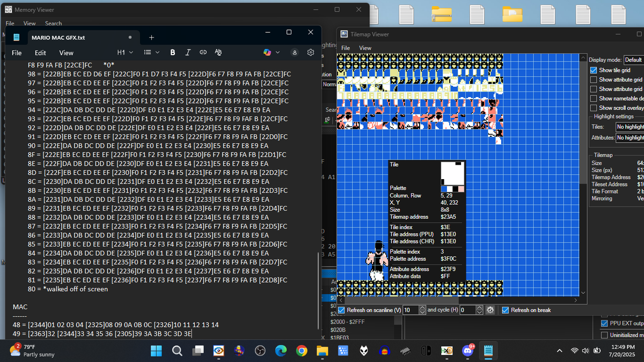Toggle the Uninitialized memory checkbox
This screenshot has height=362, width=644.
click(x=604, y=335)
